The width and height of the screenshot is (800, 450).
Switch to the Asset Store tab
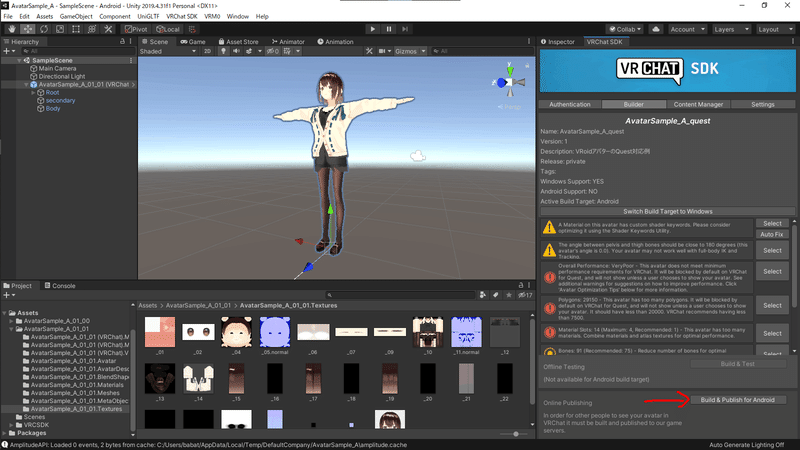click(x=238, y=42)
